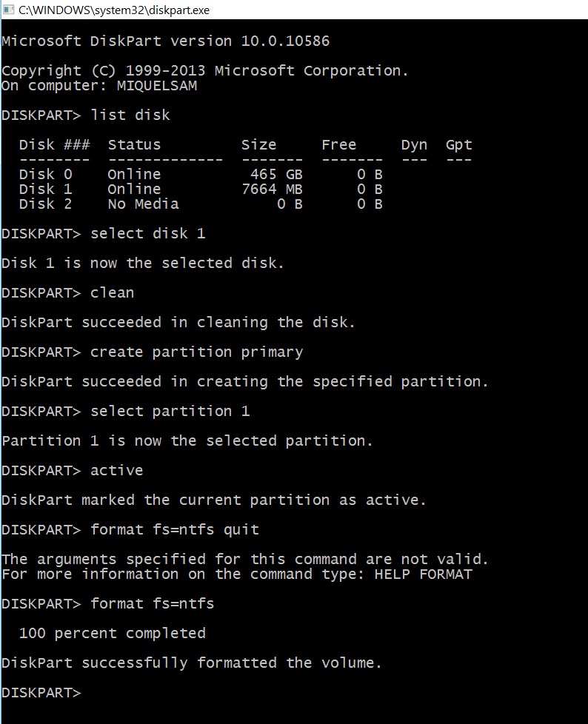Click the 'create partition primary' command
Screen dimensions: 588x724
pos(196,352)
